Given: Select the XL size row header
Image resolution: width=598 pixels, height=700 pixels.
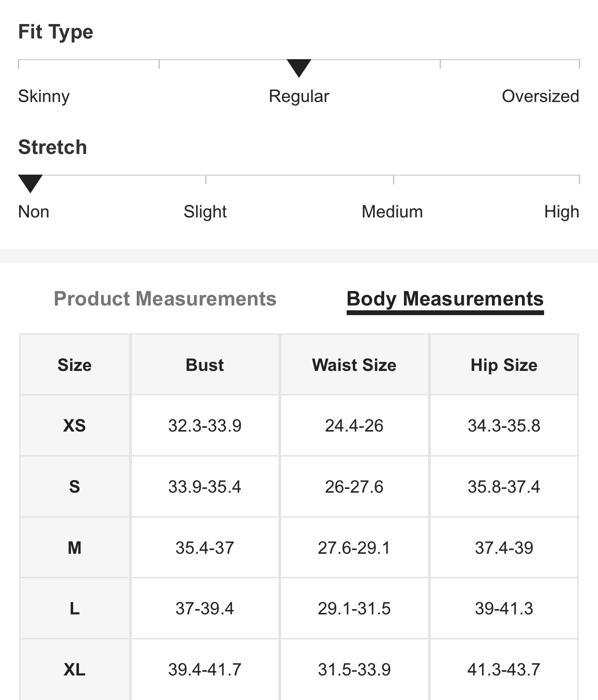Looking at the screenshot, I should click(75, 669).
